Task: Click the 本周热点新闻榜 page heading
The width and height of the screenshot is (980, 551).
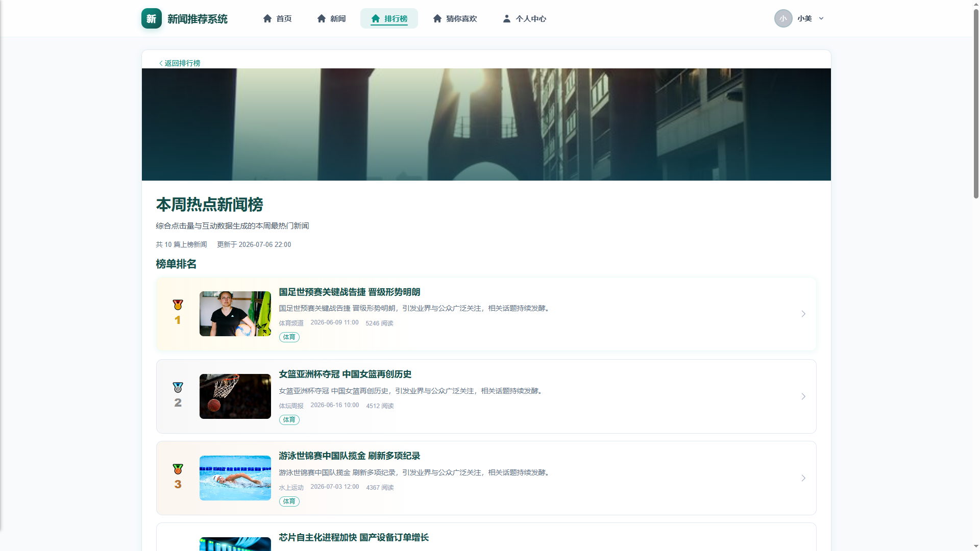Action: coord(209,205)
